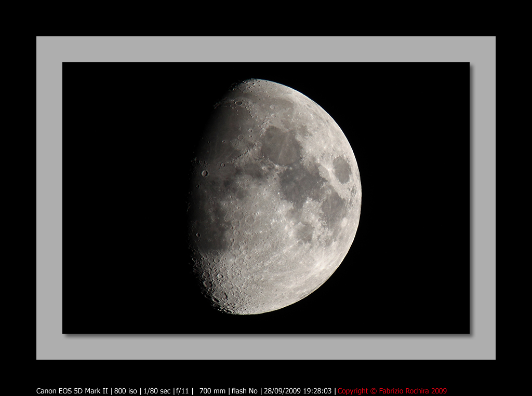Click the 28/09/2009 19:28:03 timestamp

pos(298,391)
